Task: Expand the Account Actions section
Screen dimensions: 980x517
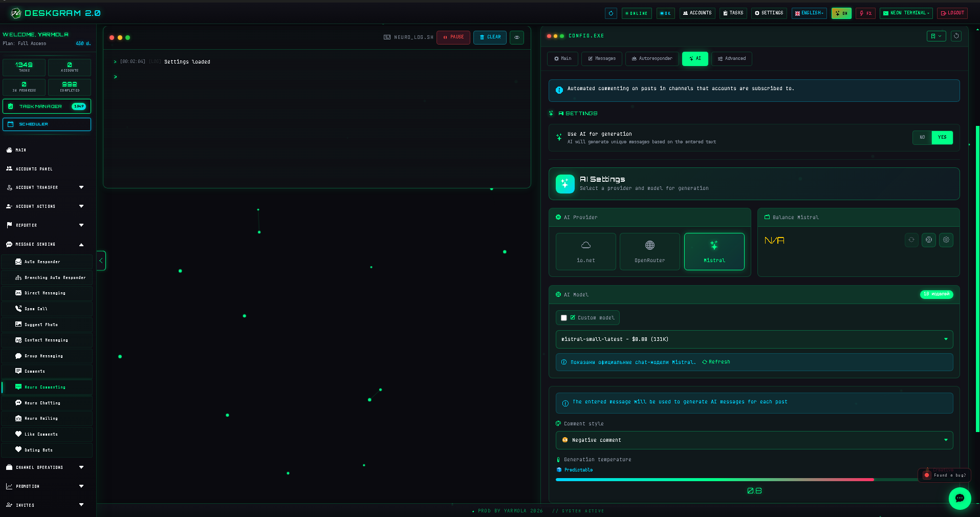Action: (47, 207)
